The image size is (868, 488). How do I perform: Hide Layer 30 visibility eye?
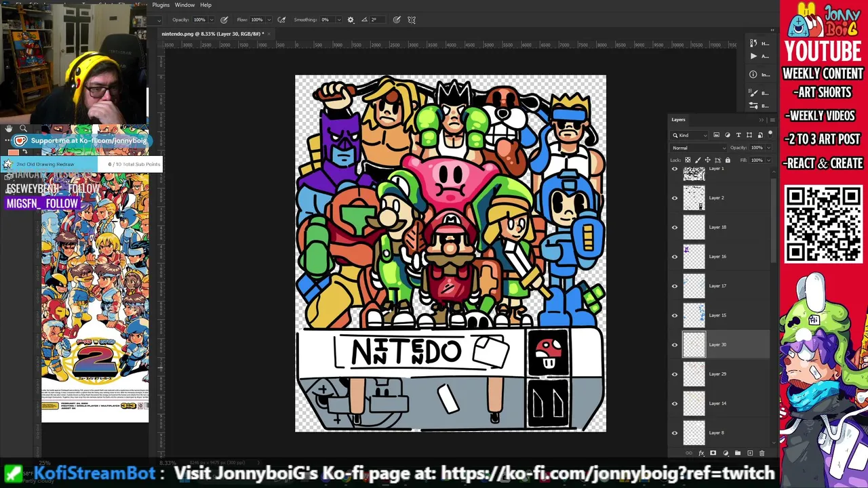(675, 345)
